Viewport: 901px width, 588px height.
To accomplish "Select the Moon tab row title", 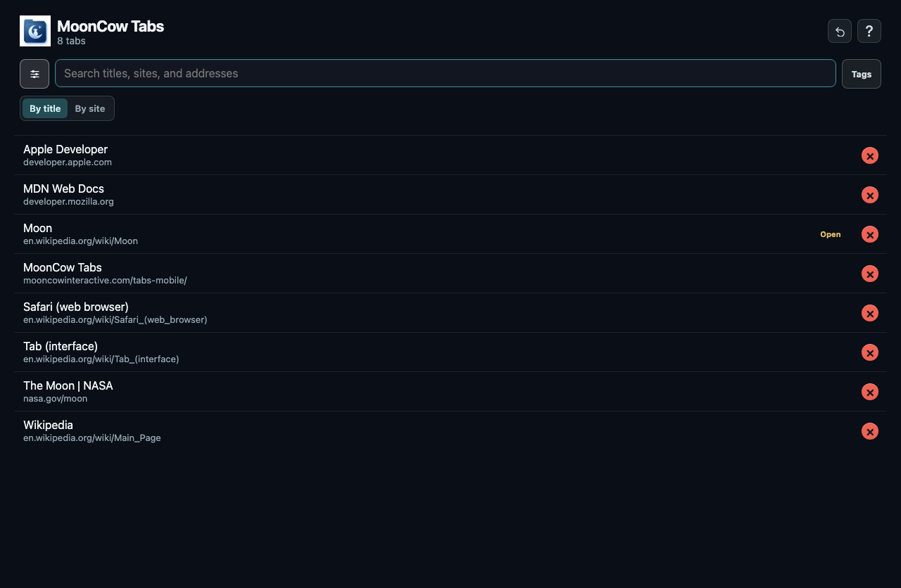I will [37, 228].
